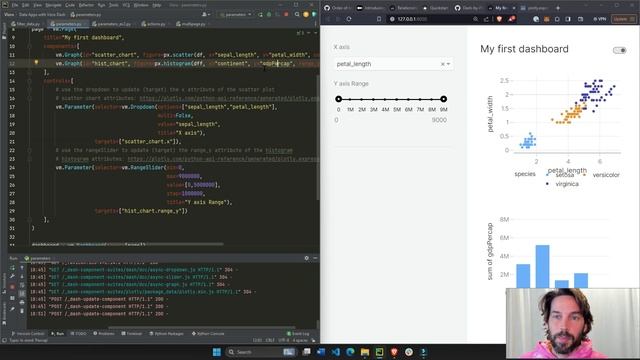The width and height of the screenshot is (640, 360).
Task: Click the browser Update button
Action: click(624, 19)
